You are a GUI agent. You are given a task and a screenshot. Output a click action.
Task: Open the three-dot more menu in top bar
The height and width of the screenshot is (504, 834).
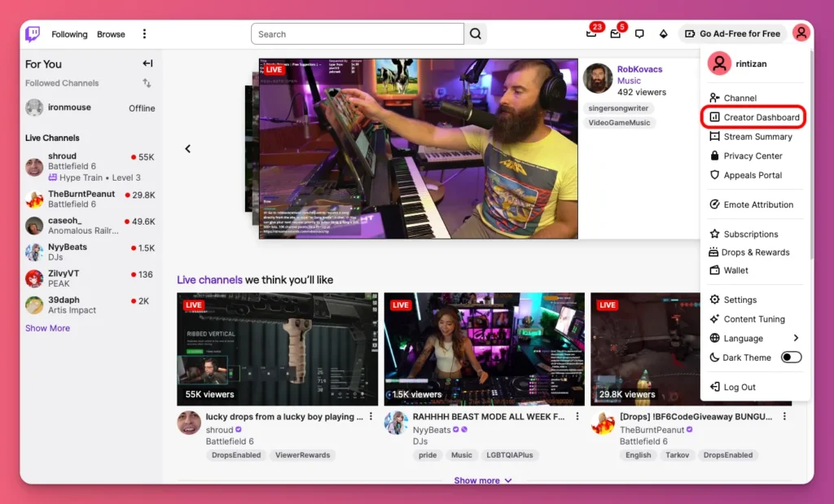pyautogui.click(x=144, y=34)
